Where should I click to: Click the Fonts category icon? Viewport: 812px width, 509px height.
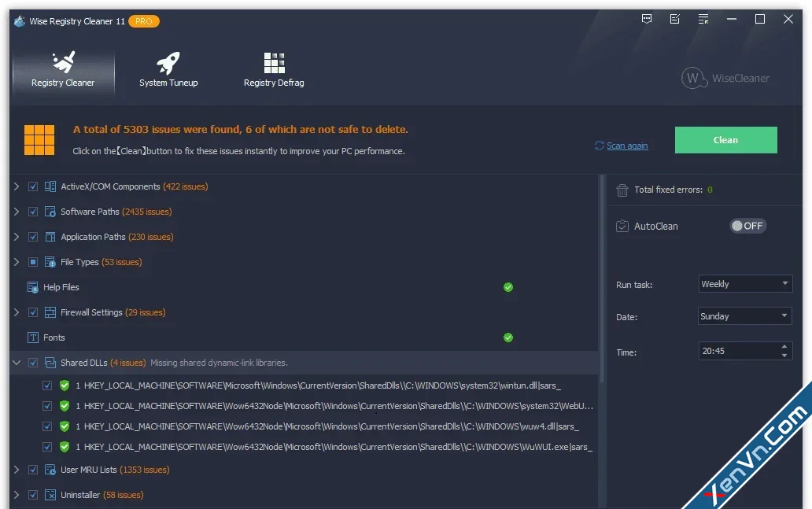32,337
